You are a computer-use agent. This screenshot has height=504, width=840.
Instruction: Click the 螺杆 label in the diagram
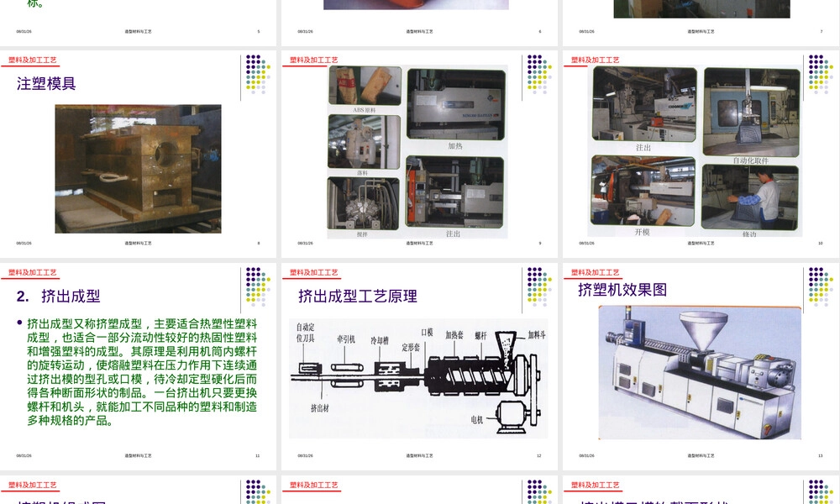480,336
